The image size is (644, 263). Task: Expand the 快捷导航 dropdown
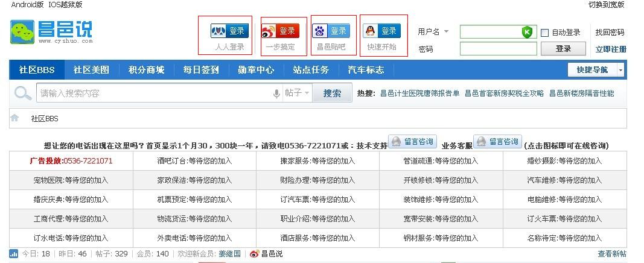pos(620,70)
